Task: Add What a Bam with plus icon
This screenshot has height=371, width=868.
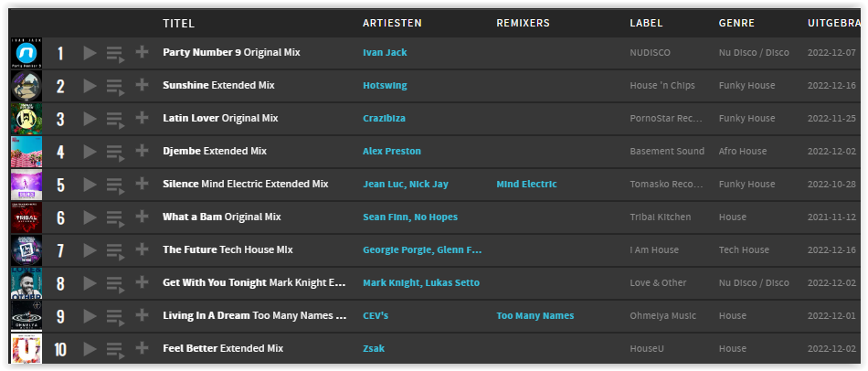Action: (x=142, y=217)
